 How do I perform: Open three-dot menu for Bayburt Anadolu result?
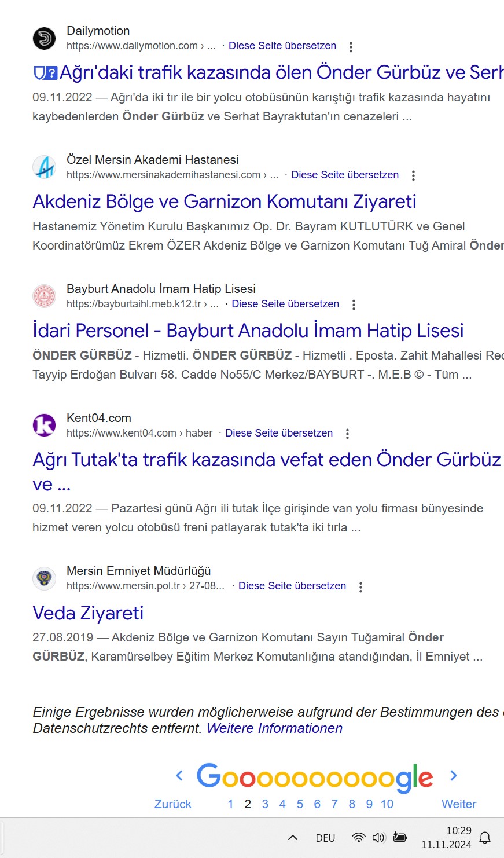tap(354, 305)
